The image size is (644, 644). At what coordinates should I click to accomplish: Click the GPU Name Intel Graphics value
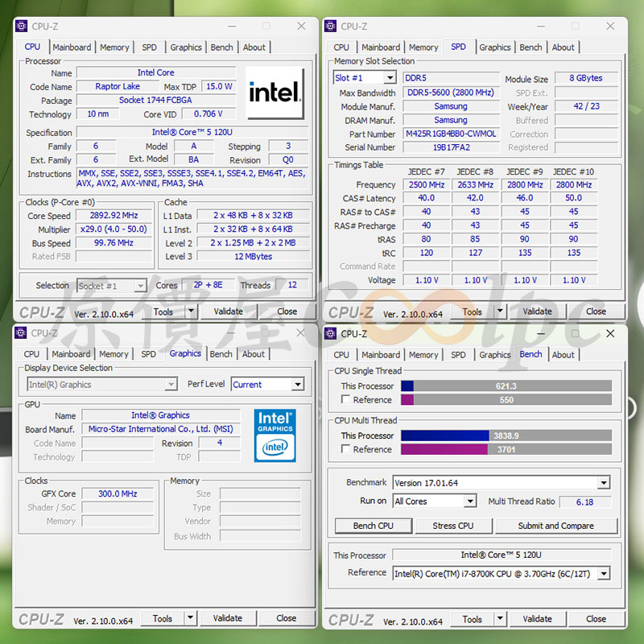(x=160, y=415)
